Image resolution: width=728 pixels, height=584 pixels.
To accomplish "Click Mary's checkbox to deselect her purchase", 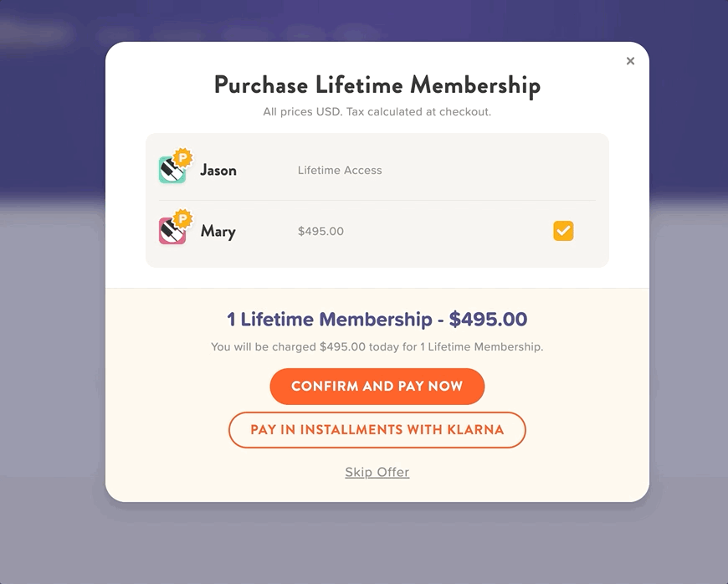I will click(x=563, y=231).
